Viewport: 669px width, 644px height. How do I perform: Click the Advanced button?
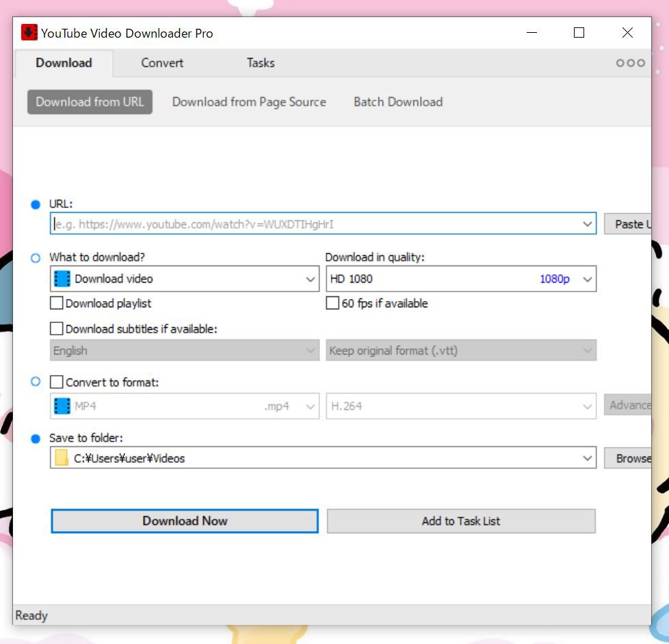click(x=628, y=405)
